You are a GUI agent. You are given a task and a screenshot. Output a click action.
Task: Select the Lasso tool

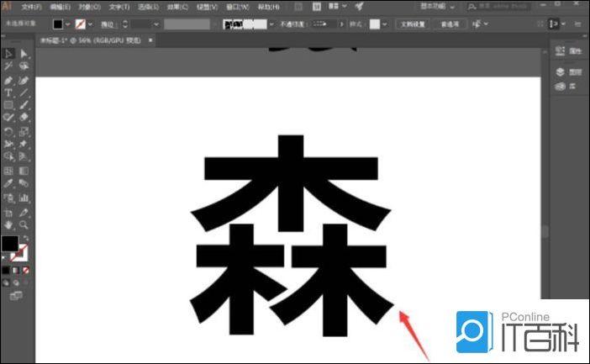(x=24, y=66)
